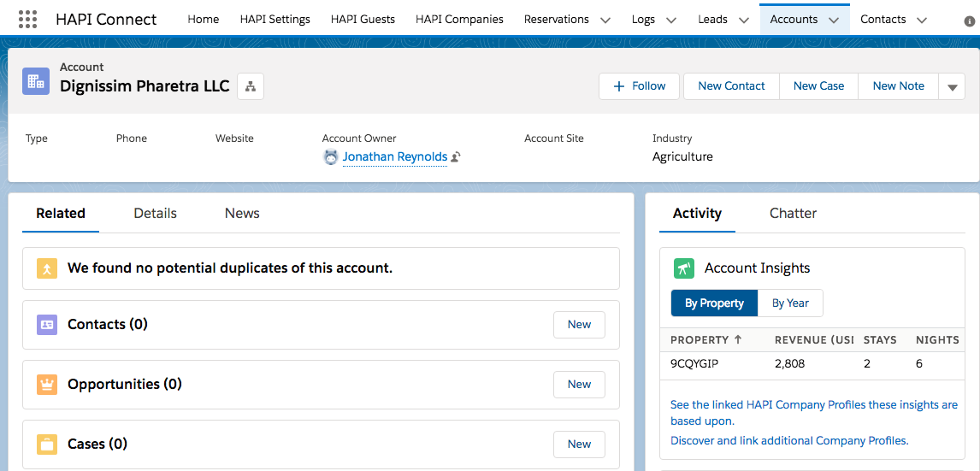This screenshot has width=980, height=471.
Task: Select the By Property toggle
Action: 714,303
